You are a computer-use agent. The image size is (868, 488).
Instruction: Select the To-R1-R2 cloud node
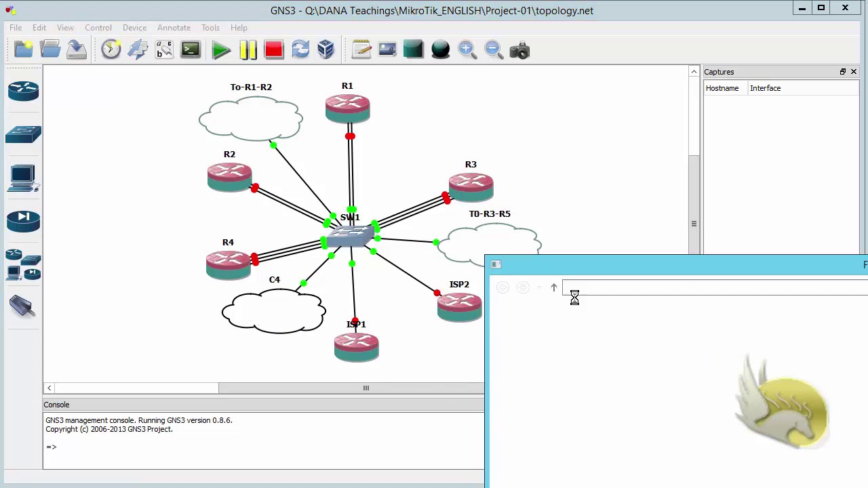coord(251,119)
